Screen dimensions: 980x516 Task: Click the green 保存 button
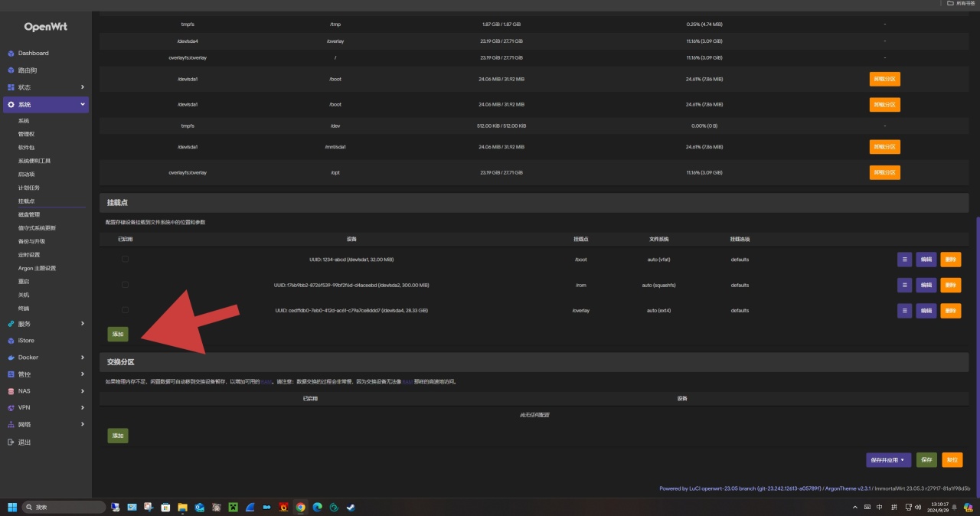926,460
